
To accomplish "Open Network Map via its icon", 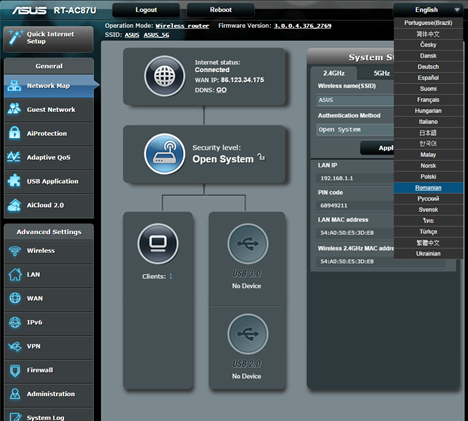I will click(14, 86).
